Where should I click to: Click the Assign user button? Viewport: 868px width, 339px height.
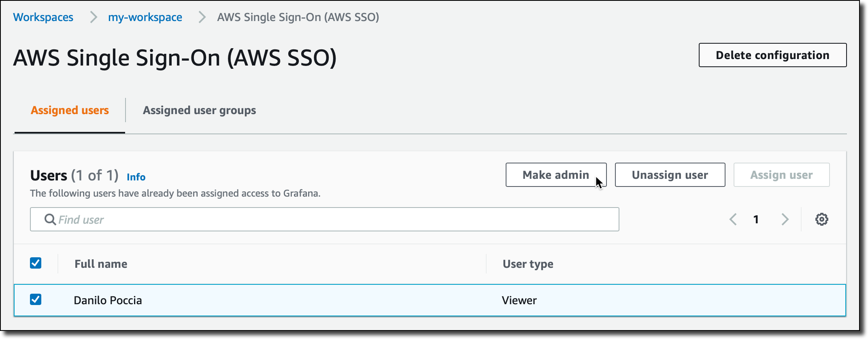coord(781,175)
